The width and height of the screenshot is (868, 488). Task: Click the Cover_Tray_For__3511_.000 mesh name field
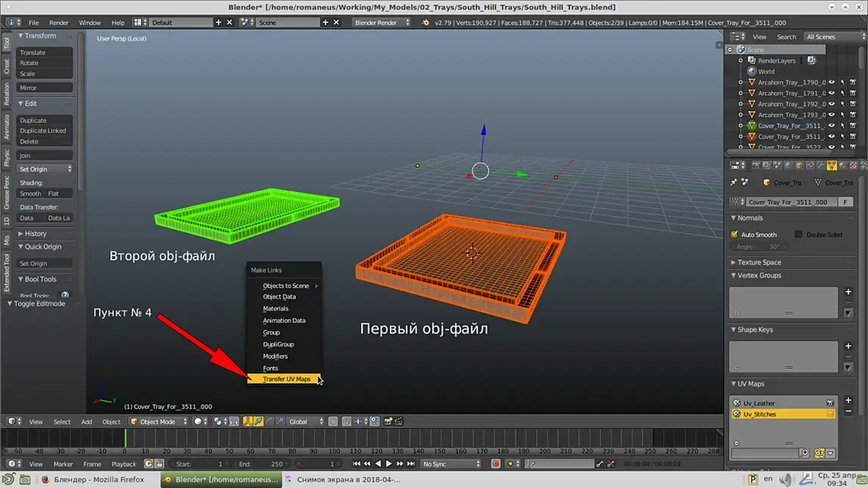(x=791, y=202)
